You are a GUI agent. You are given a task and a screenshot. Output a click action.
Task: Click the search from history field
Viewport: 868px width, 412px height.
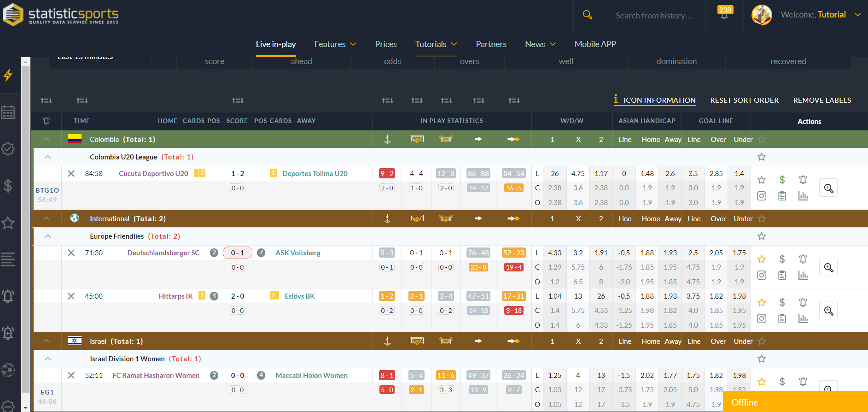pyautogui.click(x=654, y=16)
